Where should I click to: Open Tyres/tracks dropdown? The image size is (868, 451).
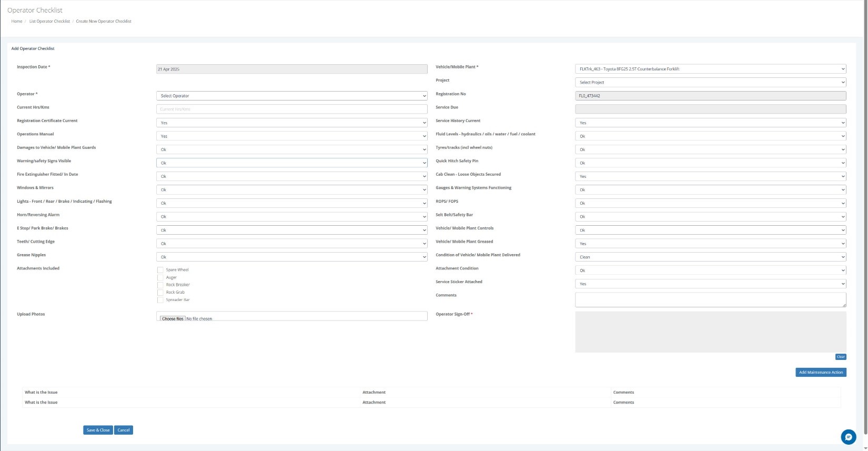click(x=711, y=149)
